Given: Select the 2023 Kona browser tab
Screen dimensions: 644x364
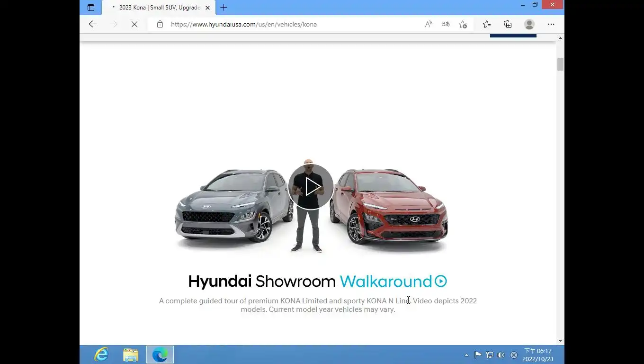Looking at the screenshot, I should tap(159, 8).
